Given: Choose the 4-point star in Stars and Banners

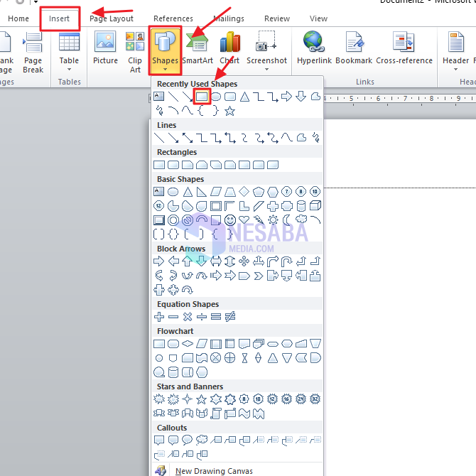Looking at the screenshot, I should [x=188, y=399].
